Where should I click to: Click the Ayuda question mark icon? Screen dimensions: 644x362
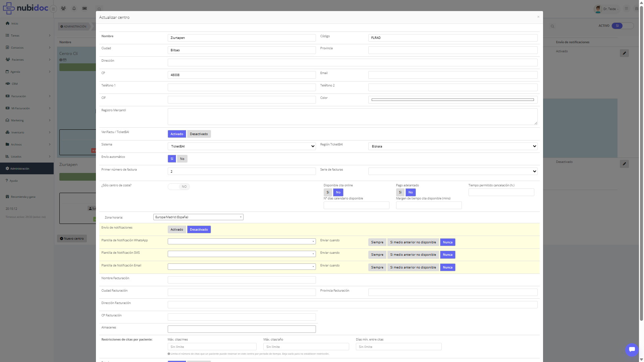pyautogui.click(x=7, y=180)
